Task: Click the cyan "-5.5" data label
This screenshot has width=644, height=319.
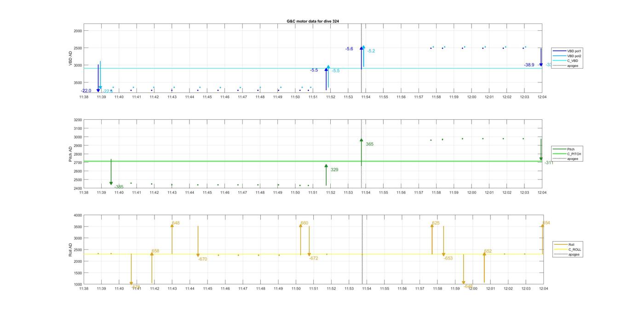Action: 335,71
